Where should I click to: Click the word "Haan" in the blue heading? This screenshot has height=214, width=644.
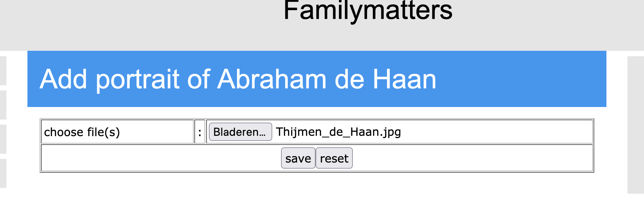coord(404,79)
